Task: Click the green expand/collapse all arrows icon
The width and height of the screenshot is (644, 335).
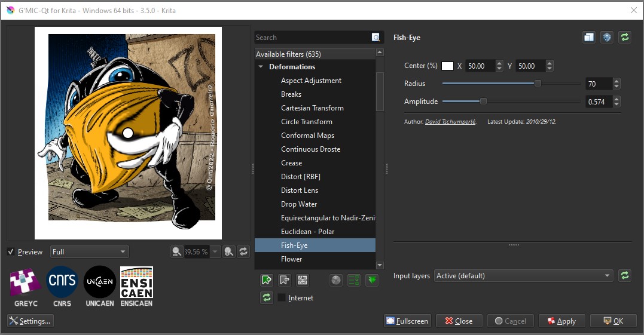Action: pos(372,280)
